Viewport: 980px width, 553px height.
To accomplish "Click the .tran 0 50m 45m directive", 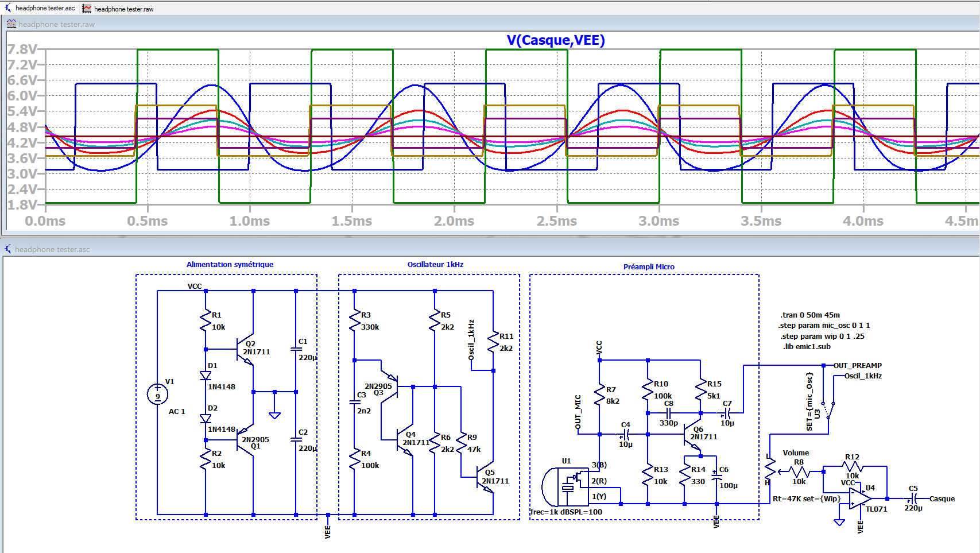I will pyautogui.click(x=809, y=315).
